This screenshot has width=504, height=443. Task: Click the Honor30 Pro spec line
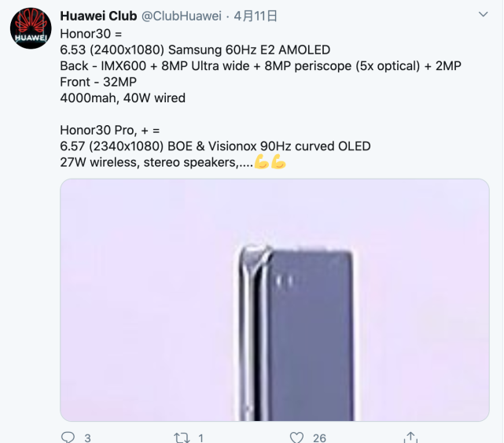coord(109,131)
